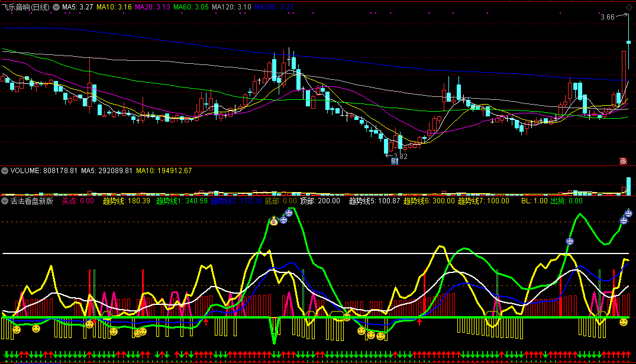
Task: Click the volume MA10: 194912.67 label
Action: coord(164,171)
